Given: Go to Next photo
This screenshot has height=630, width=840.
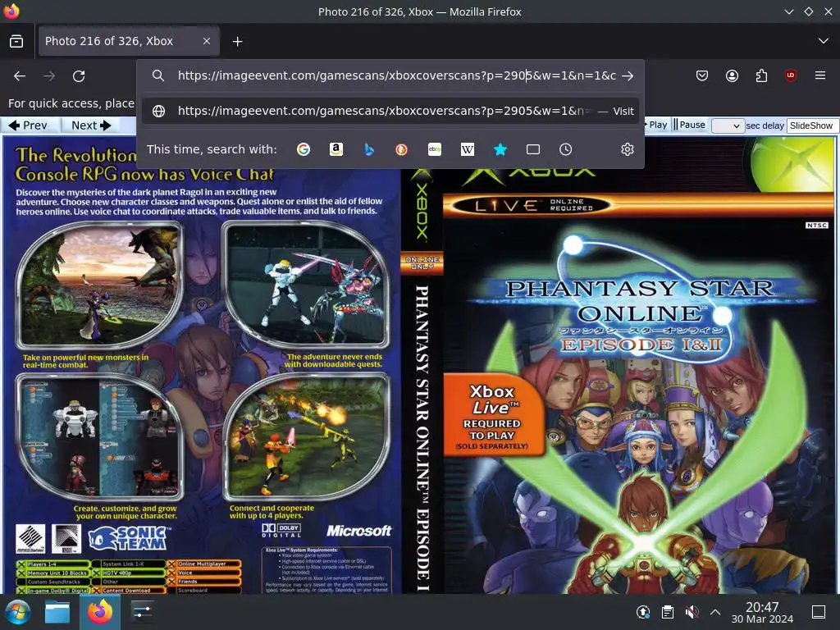Looking at the screenshot, I should point(91,126).
